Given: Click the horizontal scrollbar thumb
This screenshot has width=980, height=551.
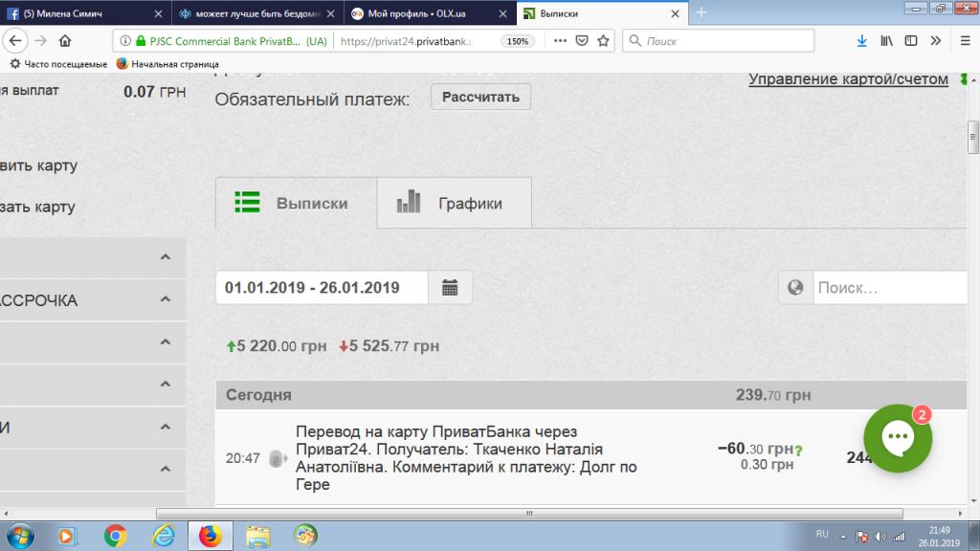Looking at the screenshot, I should [x=529, y=514].
